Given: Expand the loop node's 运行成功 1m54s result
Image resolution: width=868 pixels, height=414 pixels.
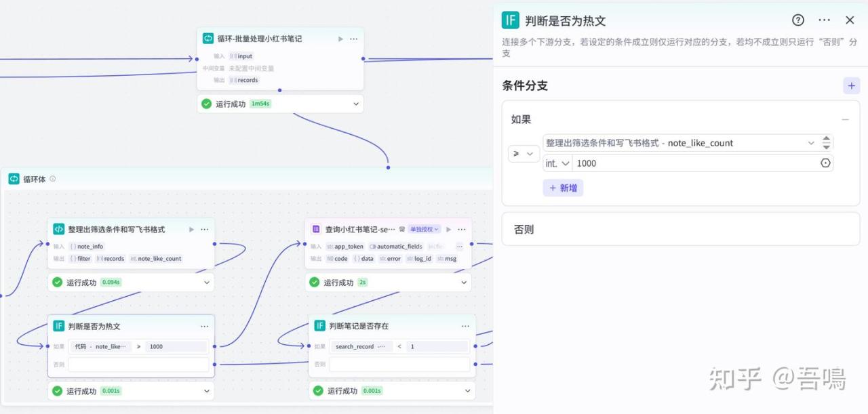Looking at the screenshot, I should (x=356, y=104).
